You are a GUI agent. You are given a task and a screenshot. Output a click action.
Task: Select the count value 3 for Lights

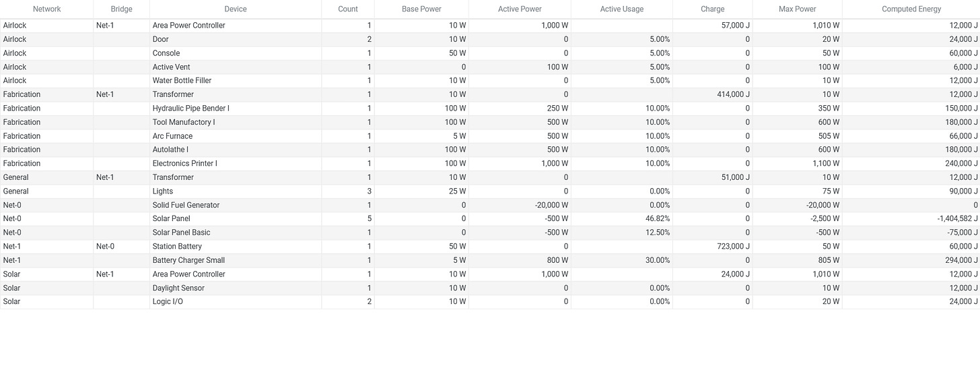(x=348, y=191)
